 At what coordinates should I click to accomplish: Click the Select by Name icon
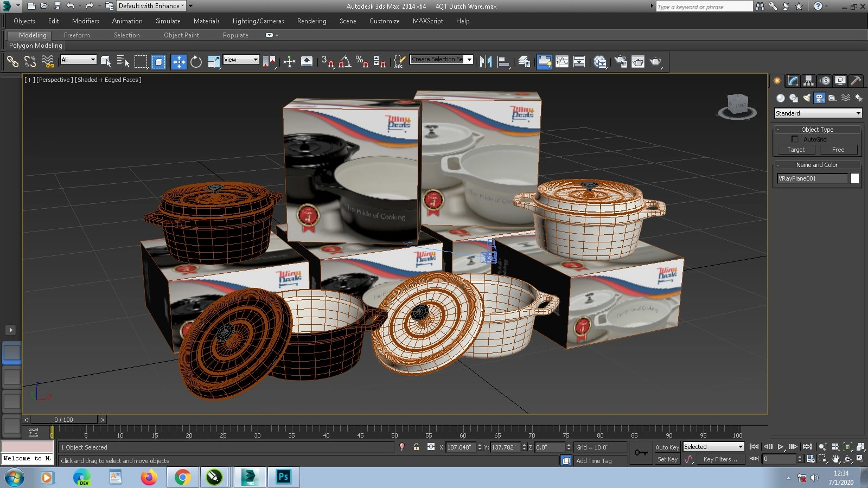click(123, 62)
